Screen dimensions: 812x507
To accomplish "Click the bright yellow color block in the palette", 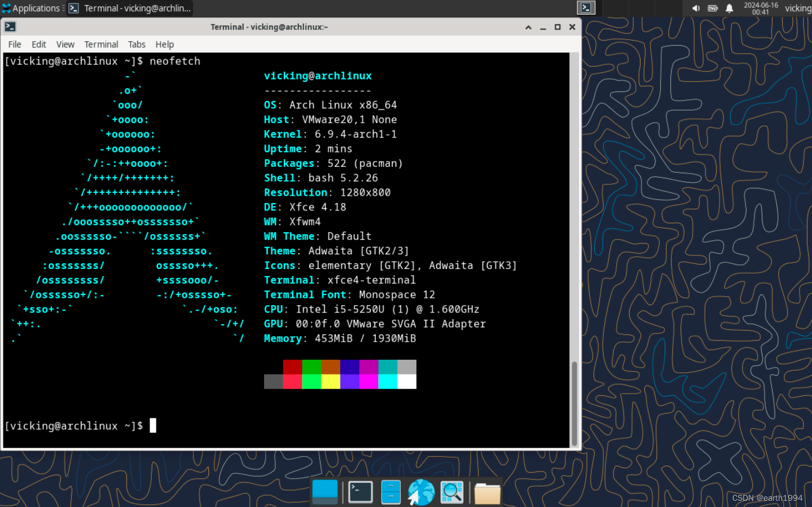I will pos(331,382).
